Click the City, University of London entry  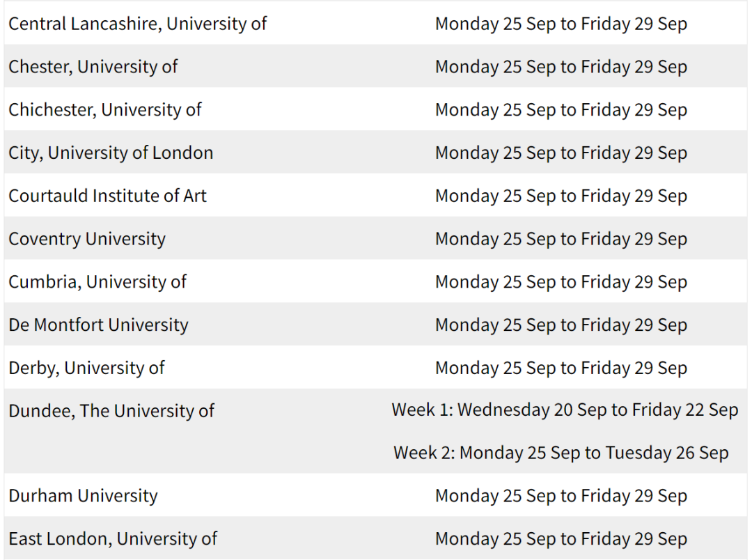point(111,153)
